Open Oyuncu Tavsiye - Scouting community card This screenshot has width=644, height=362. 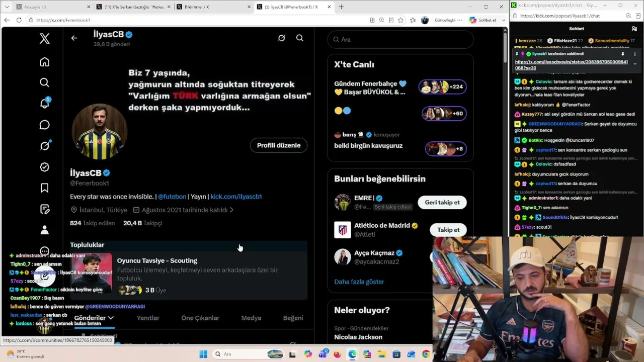(189, 275)
